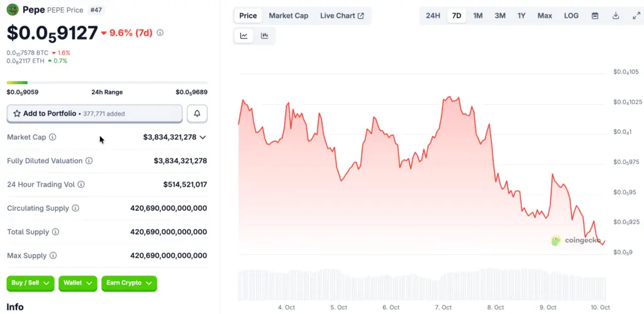This screenshot has height=314, width=644.
Task: Open the calendar date range picker
Action: click(595, 16)
